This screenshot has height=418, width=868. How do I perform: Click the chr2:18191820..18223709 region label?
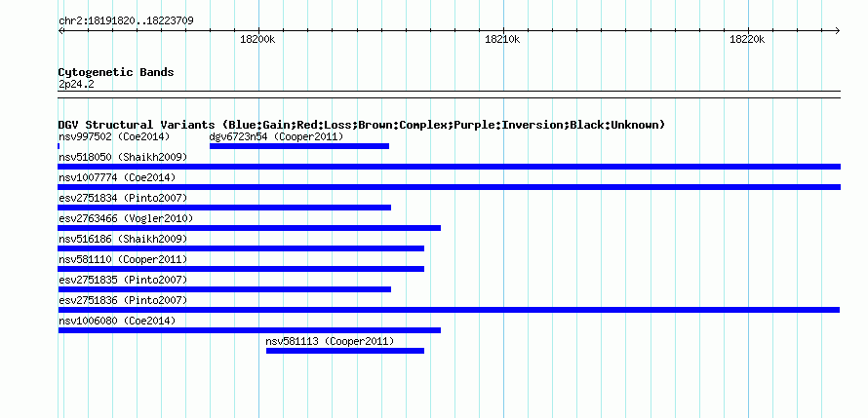[x=126, y=21]
